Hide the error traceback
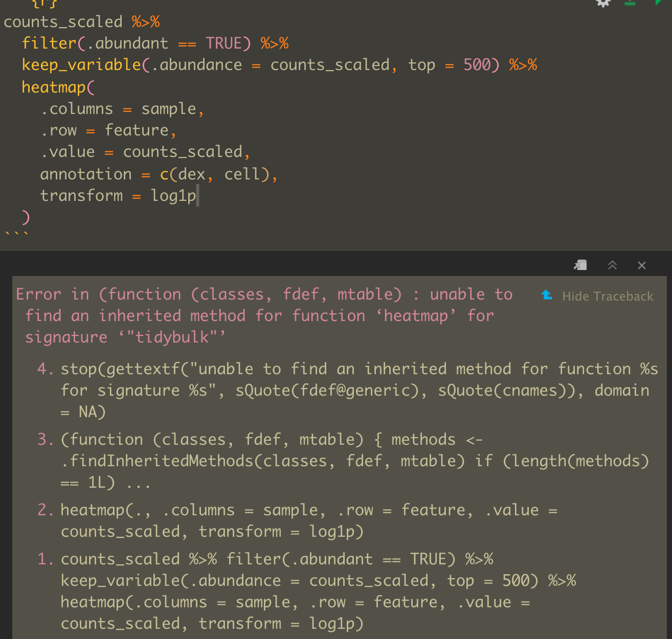Image resolution: width=672 pixels, height=639 pixels. pyautogui.click(x=608, y=296)
